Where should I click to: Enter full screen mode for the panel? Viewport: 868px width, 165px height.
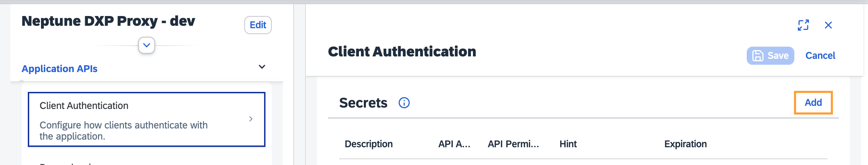(x=803, y=25)
